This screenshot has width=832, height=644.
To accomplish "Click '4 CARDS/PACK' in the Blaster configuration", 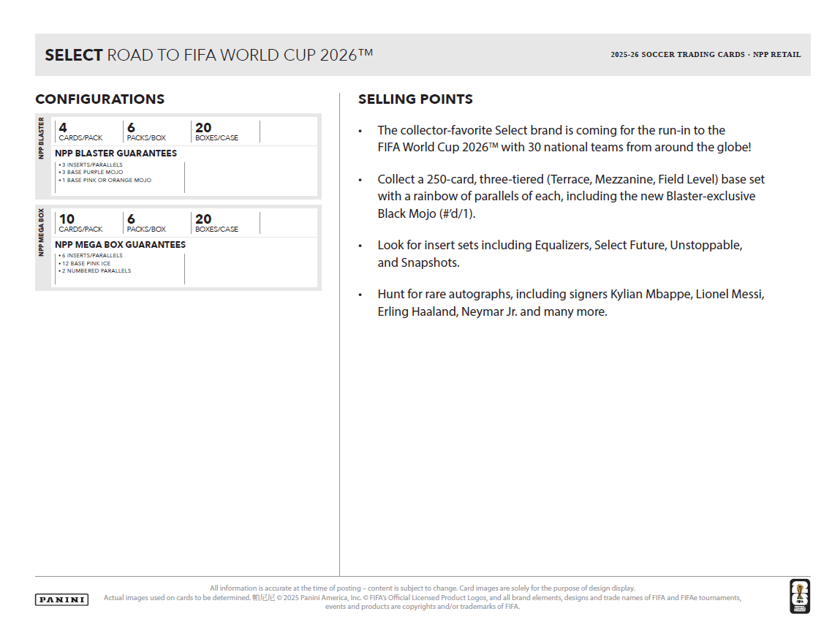I will coord(80,132).
